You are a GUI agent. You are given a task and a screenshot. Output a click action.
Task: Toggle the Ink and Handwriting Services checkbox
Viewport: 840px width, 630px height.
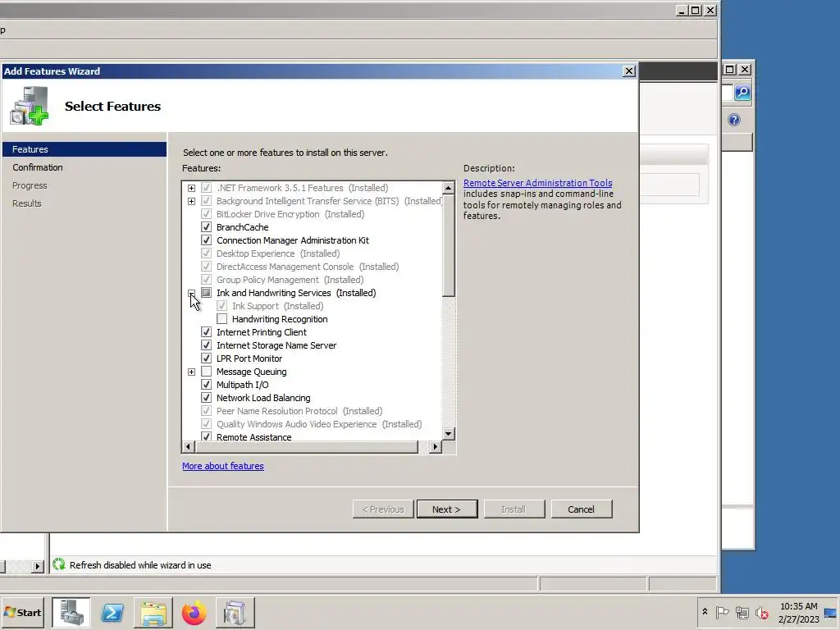pos(206,293)
